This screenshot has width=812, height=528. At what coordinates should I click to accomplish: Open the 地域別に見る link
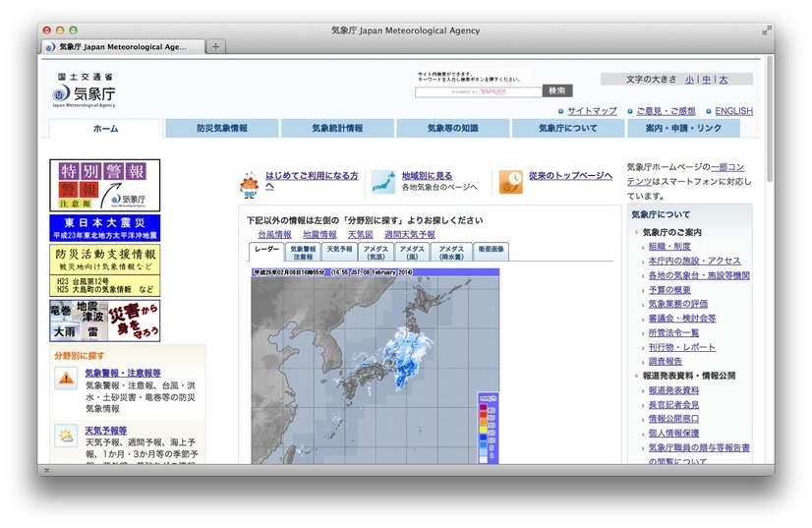pyautogui.click(x=428, y=176)
